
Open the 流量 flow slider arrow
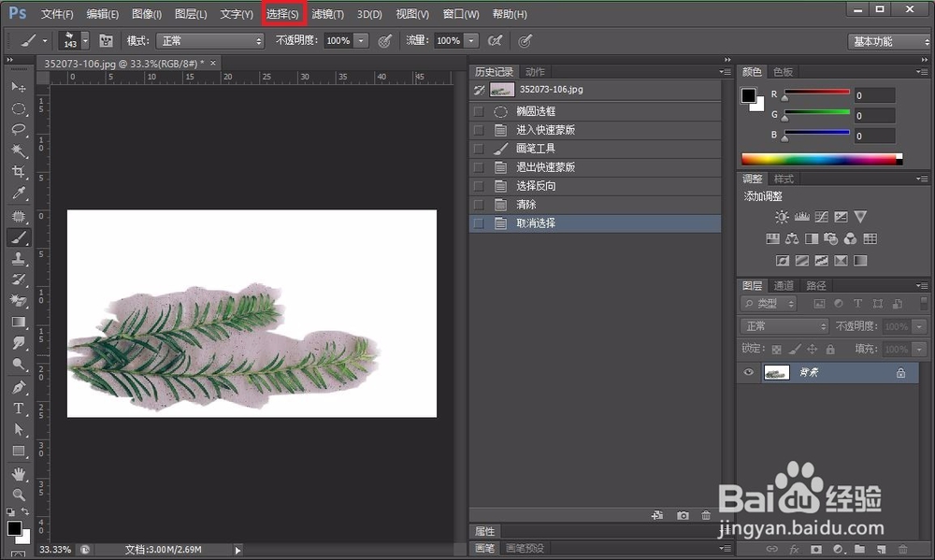coord(471,40)
